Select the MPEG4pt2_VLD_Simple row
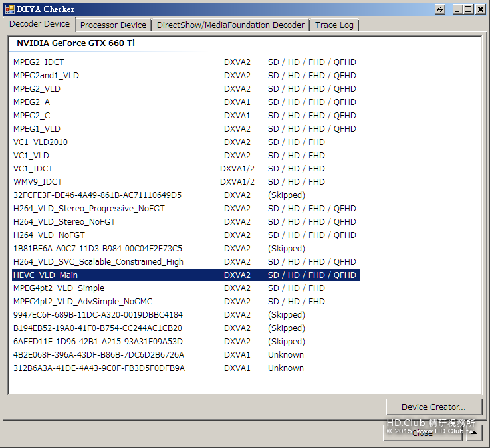Image resolution: width=490 pixels, height=448 pixels. pos(186,288)
